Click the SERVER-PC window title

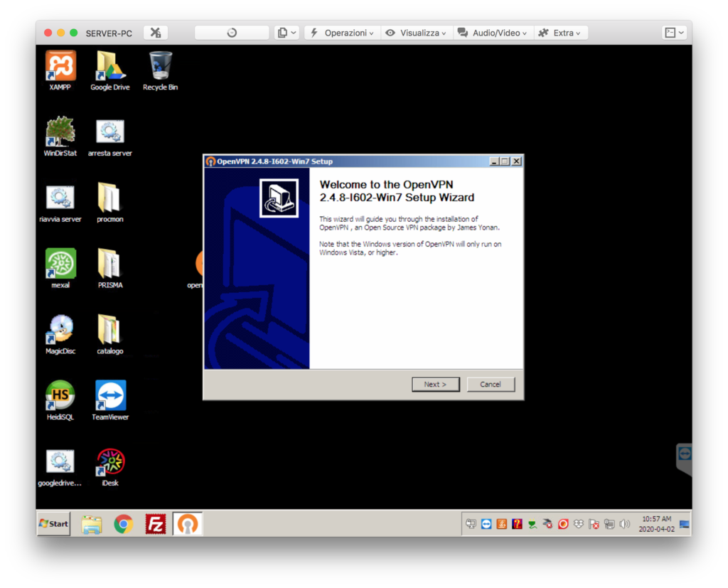pyautogui.click(x=109, y=33)
